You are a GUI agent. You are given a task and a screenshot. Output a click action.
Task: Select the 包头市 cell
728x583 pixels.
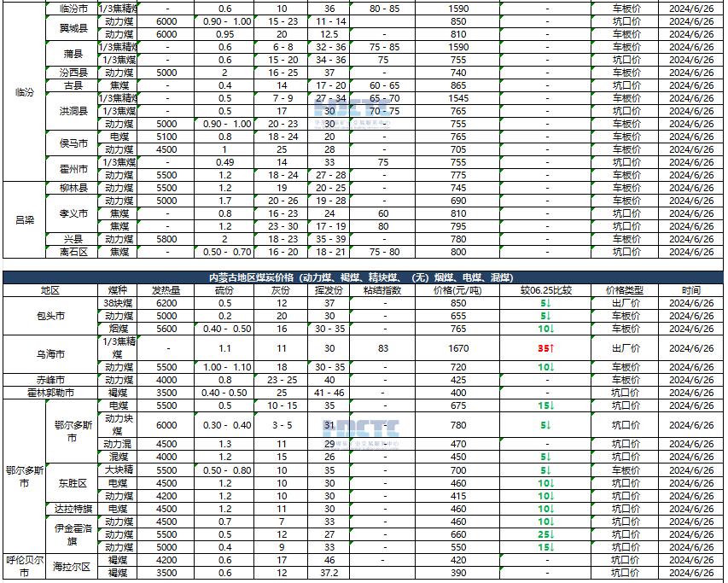[x=50, y=316]
